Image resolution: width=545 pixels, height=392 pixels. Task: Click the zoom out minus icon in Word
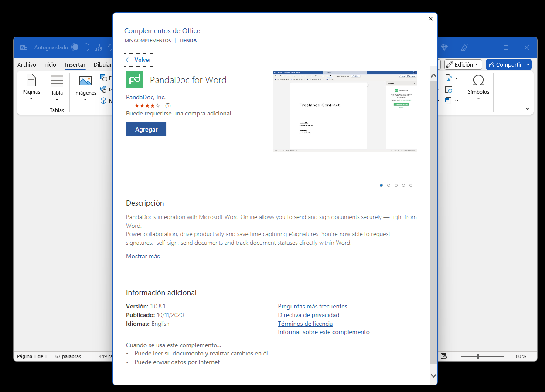coord(456,356)
